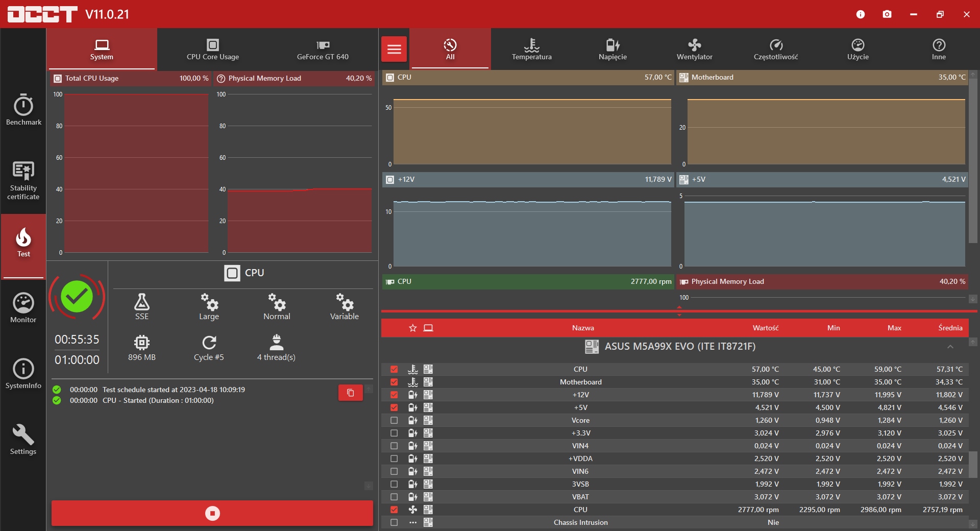The width and height of the screenshot is (980, 531).
Task: Open SystemInfo from the sidebar
Action: [23, 374]
